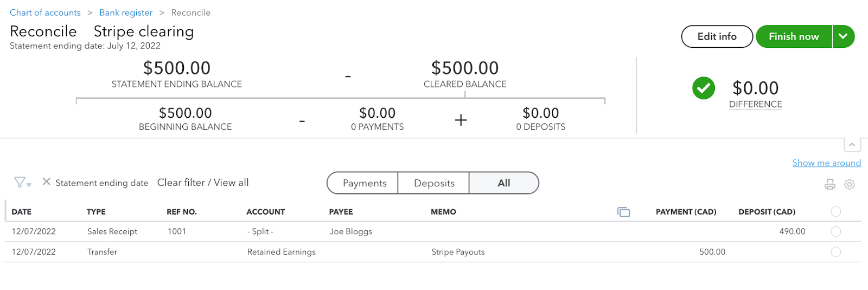
Task: Click the green difference checkmark icon
Action: pos(704,88)
